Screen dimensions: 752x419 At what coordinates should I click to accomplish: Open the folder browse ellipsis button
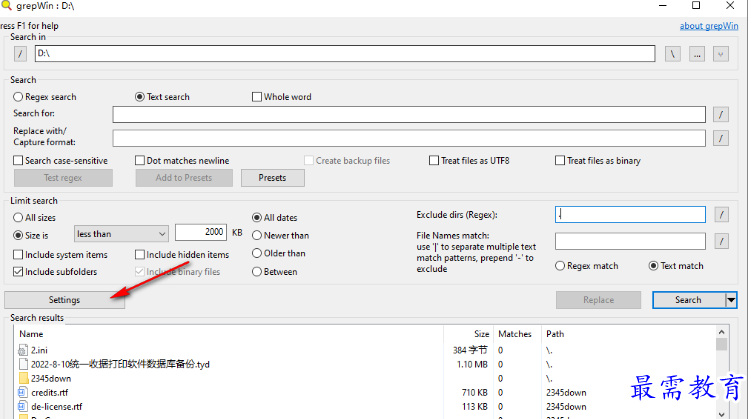(697, 54)
